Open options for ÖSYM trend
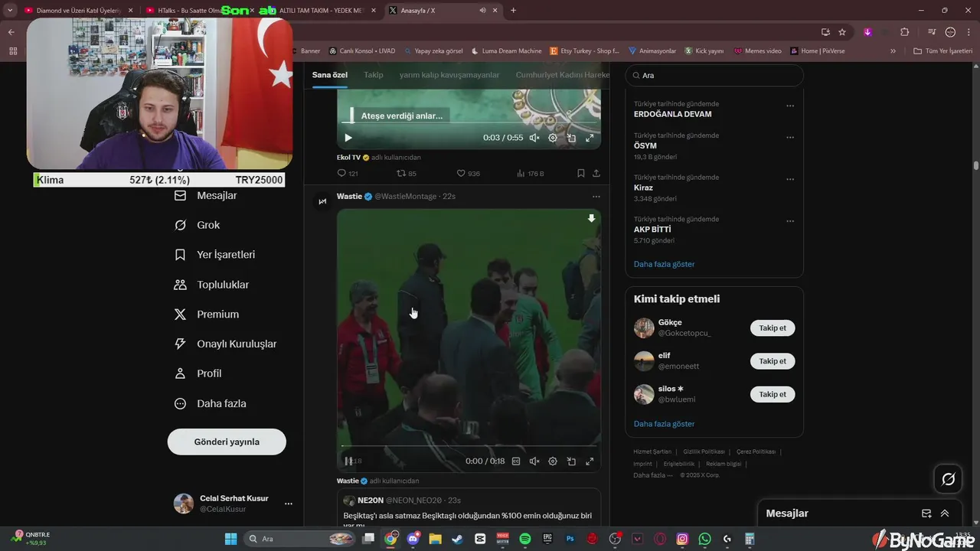The width and height of the screenshot is (980, 551). [790, 138]
